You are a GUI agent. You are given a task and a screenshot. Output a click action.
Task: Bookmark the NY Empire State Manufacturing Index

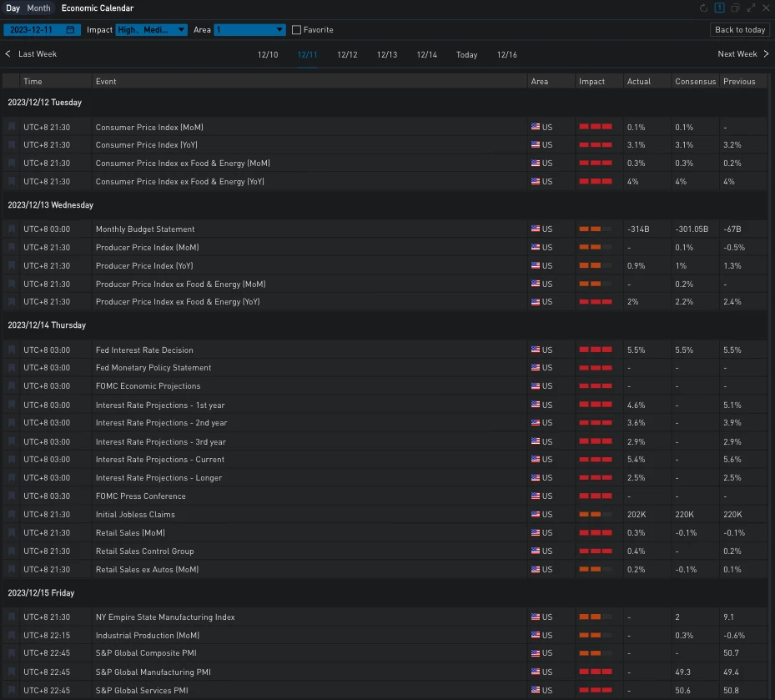coord(12,617)
